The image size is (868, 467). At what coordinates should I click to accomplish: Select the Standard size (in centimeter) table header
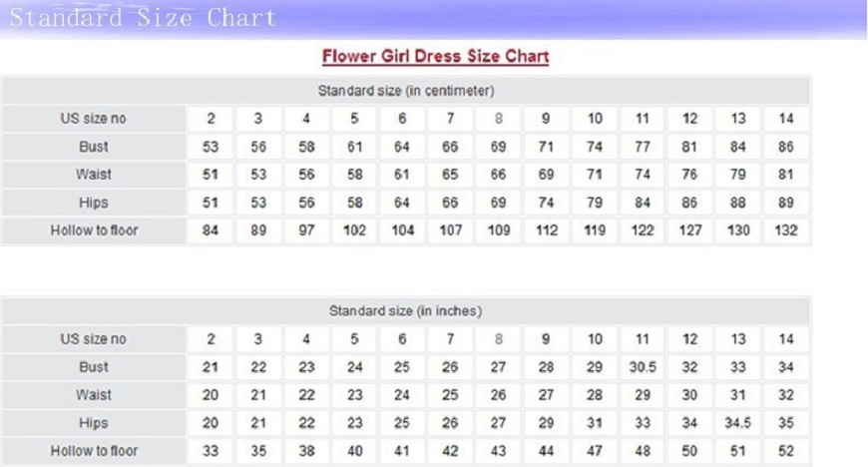click(x=406, y=91)
